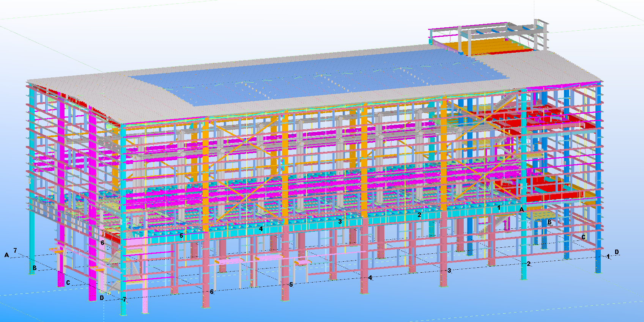The image size is (644, 322).
Task: Select grid label 2 on the ground-level line
Action: click(529, 264)
